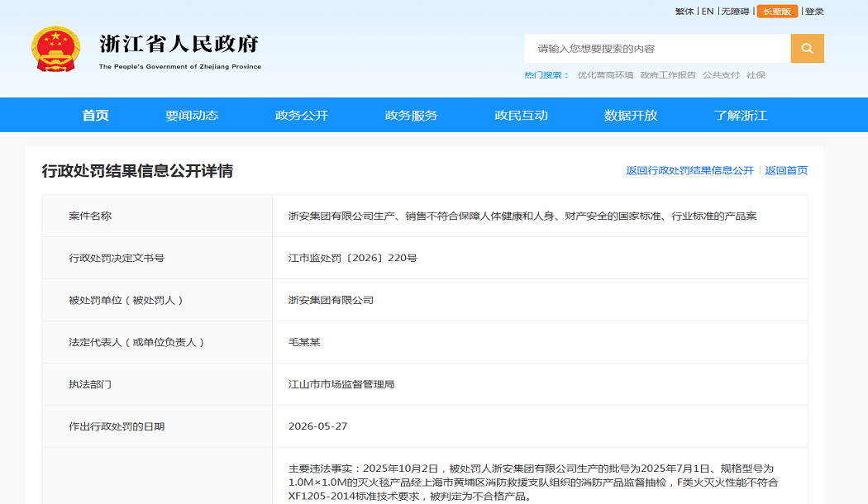This screenshot has width=868, height=504.
Task: Search hot topic 政府工作报告
Action: point(668,74)
